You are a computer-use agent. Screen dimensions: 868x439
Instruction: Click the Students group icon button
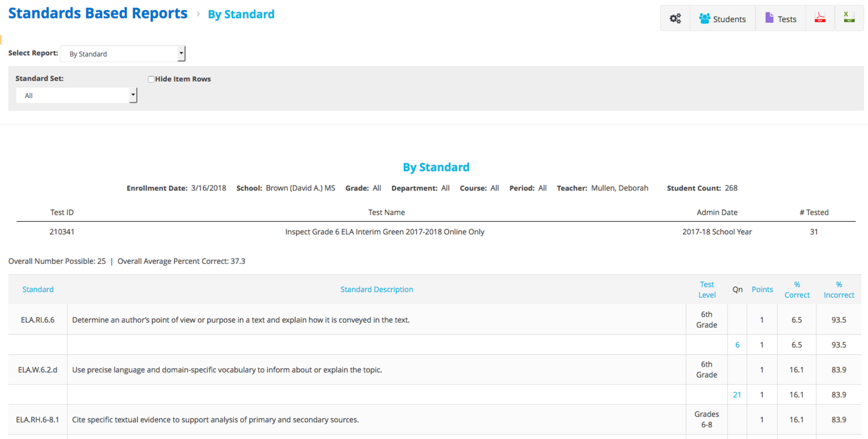(x=723, y=19)
